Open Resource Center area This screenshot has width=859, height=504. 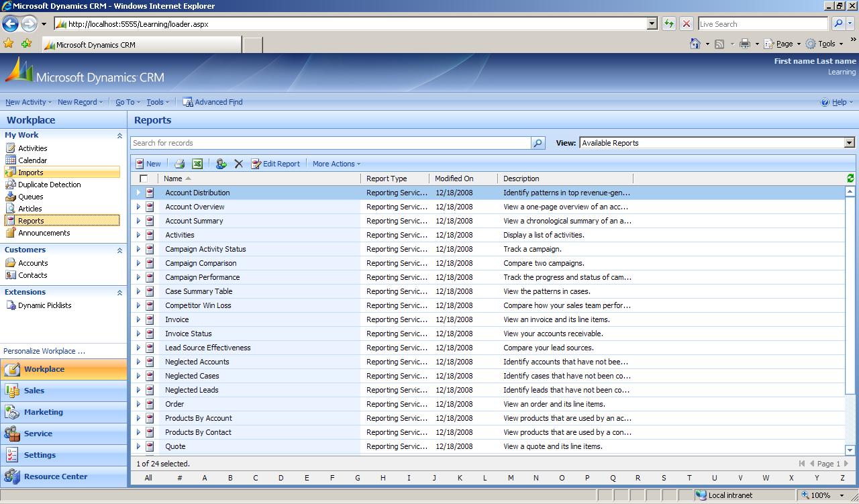point(63,476)
